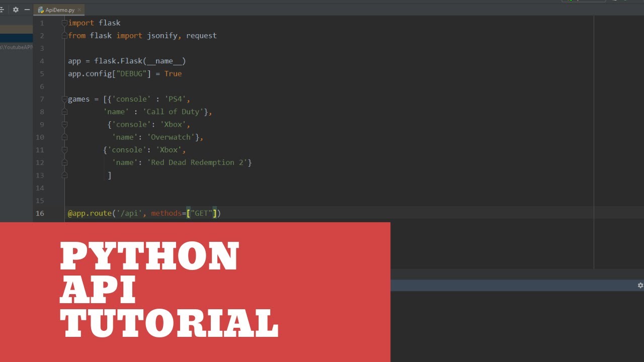Click 'request' in the import line
The height and width of the screenshot is (362, 644).
(201, 36)
